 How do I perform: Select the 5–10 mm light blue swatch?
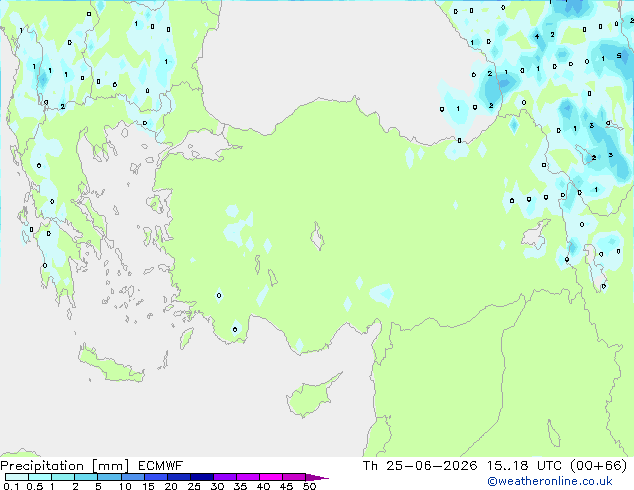tap(109, 477)
